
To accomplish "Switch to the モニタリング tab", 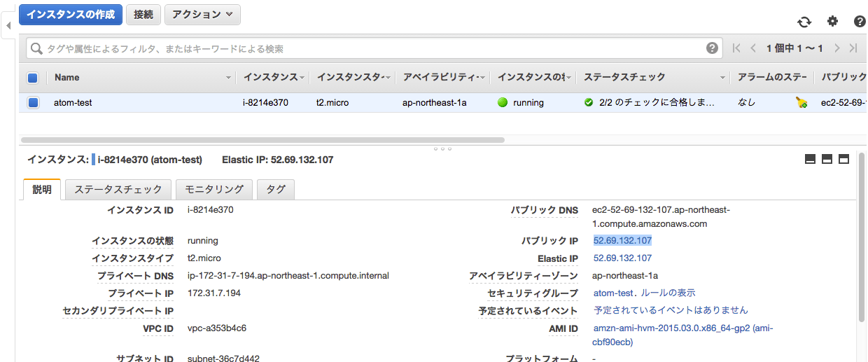I will (x=214, y=189).
